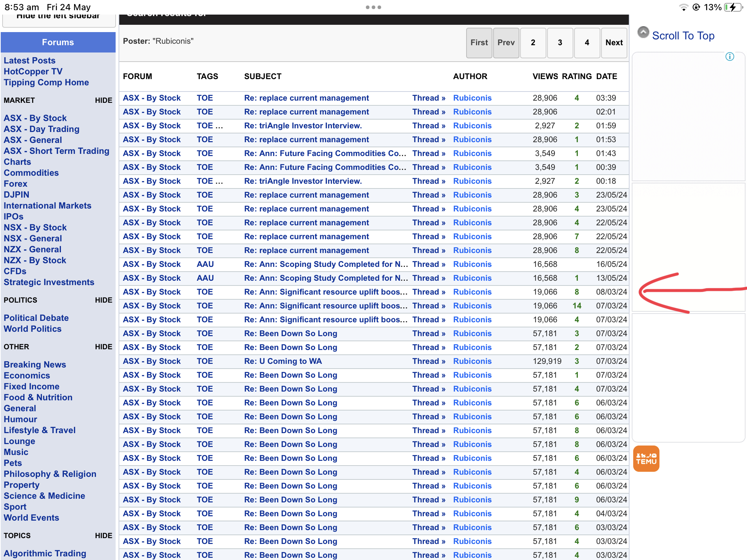This screenshot has height=560, width=747.
Task: Click the Scroll To Top arrow icon
Action: click(643, 33)
